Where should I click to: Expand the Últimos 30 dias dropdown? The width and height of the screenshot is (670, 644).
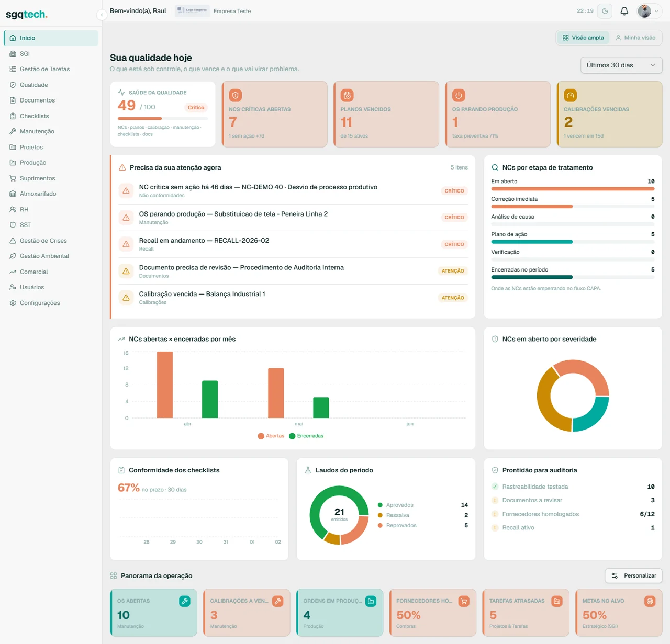[x=621, y=65]
